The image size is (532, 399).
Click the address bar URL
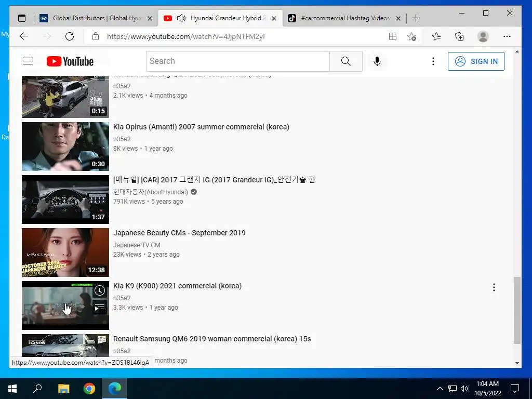[185, 36]
